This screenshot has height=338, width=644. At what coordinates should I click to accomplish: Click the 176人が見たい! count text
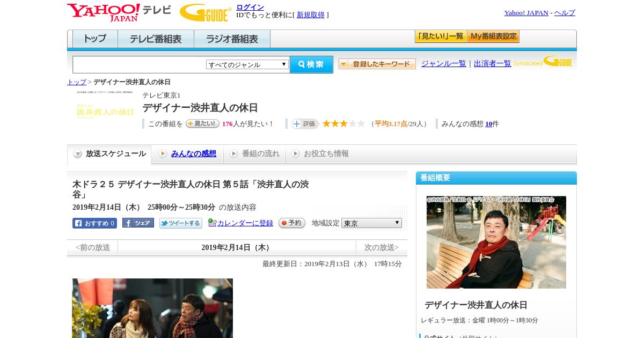point(248,124)
